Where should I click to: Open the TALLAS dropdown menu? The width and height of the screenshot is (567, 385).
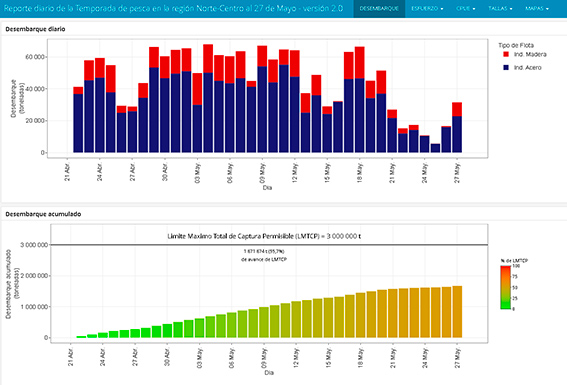tap(500, 9)
